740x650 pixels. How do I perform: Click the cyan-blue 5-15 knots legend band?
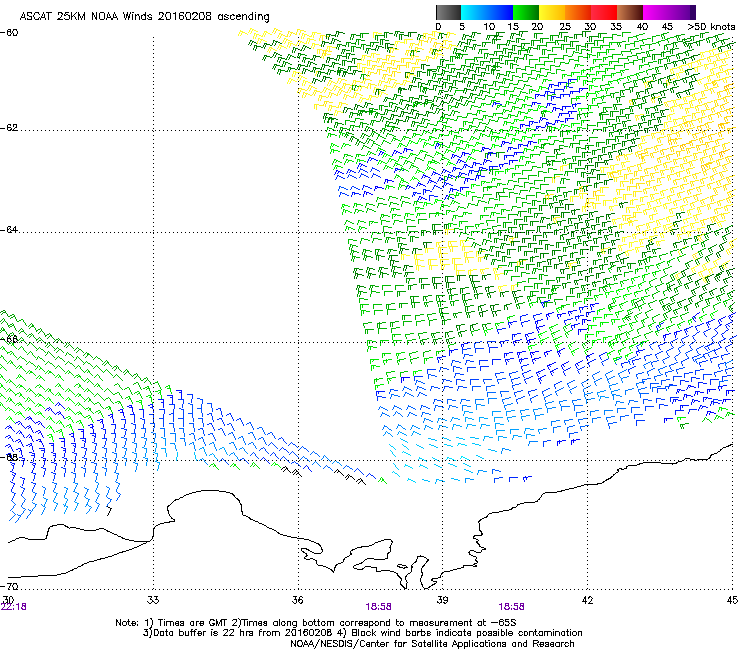tap(487, 12)
